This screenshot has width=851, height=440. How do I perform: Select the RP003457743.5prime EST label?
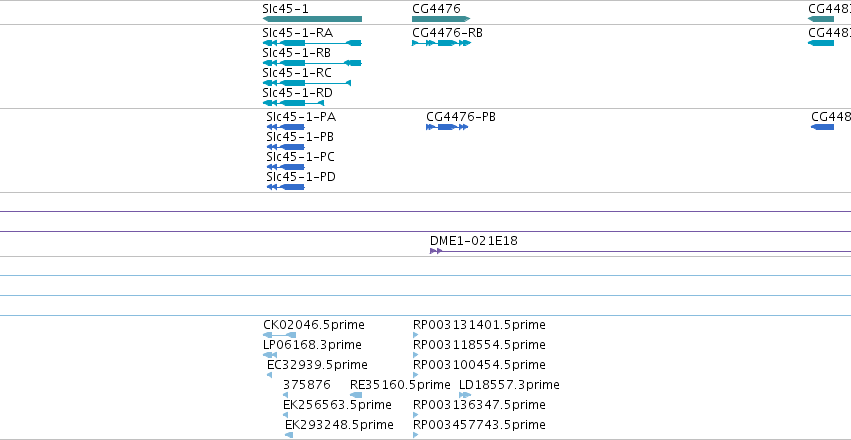click(x=479, y=425)
